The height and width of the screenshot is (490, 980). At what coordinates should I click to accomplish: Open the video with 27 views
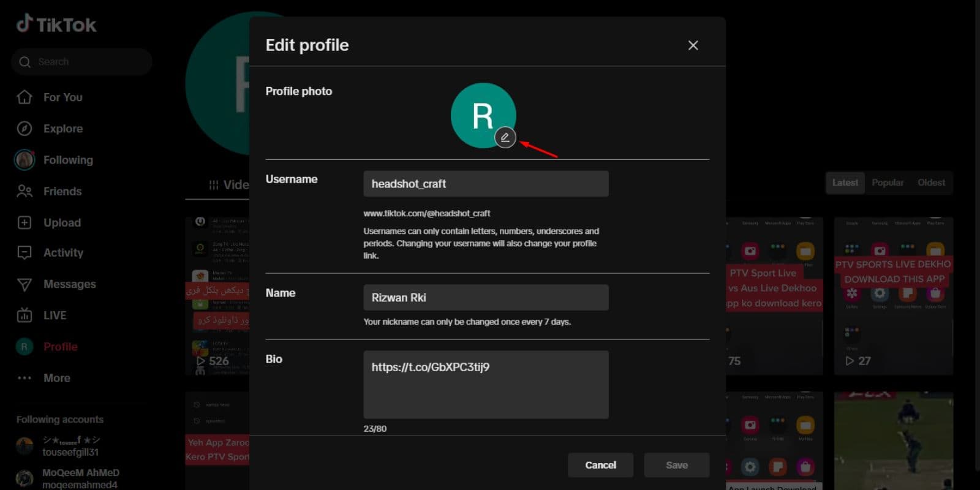click(894, 296)
